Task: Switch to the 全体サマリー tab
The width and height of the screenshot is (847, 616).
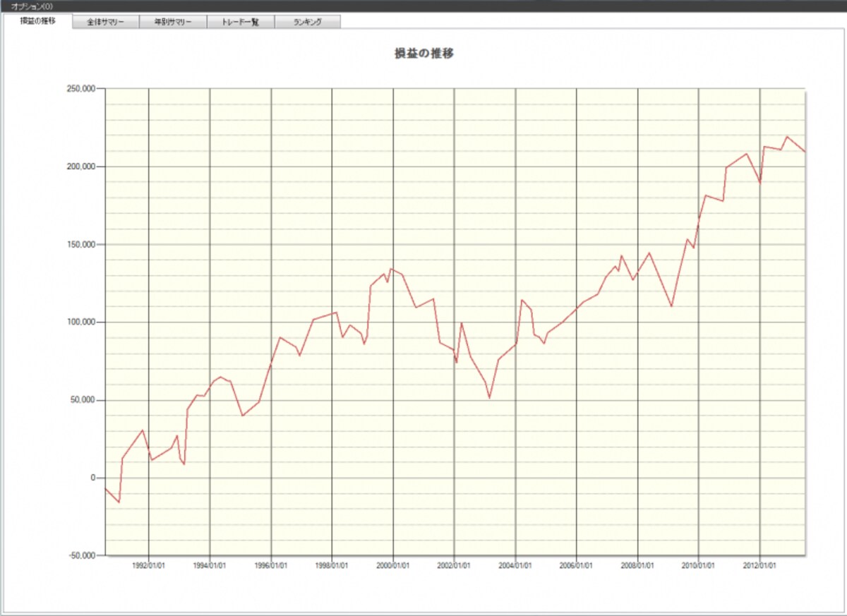Action: [x=106, y=22]
